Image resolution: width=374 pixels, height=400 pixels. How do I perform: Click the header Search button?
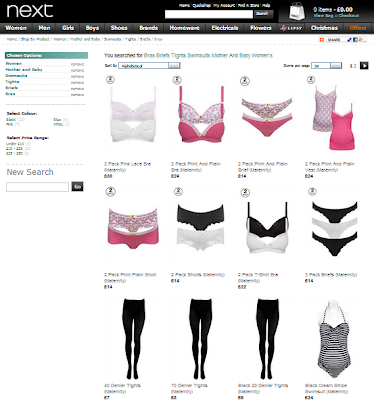[263, 14]
